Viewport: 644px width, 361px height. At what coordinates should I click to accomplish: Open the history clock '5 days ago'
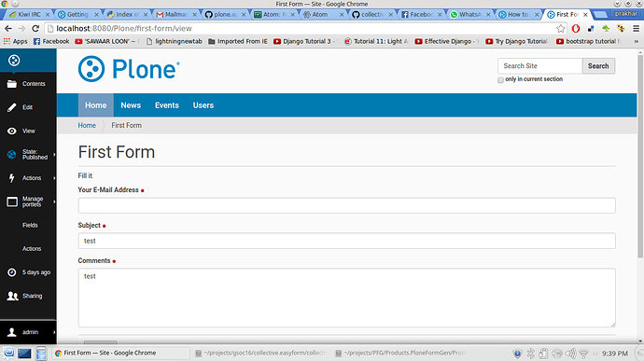(x=12, y=272)
